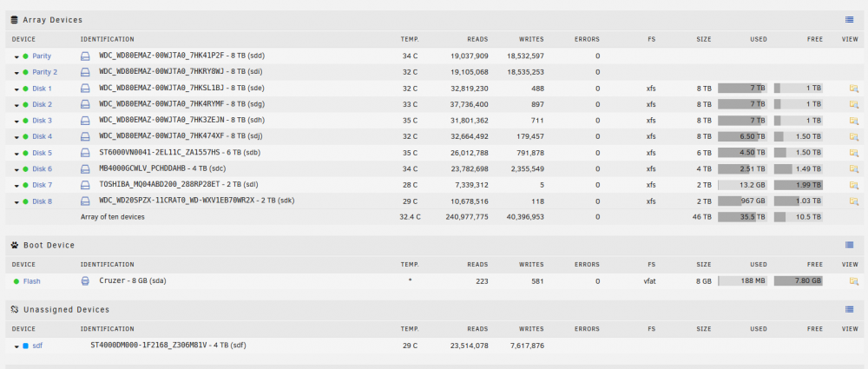Open the Flash device link
Viewport: 868px width, 369px height.
31,281
